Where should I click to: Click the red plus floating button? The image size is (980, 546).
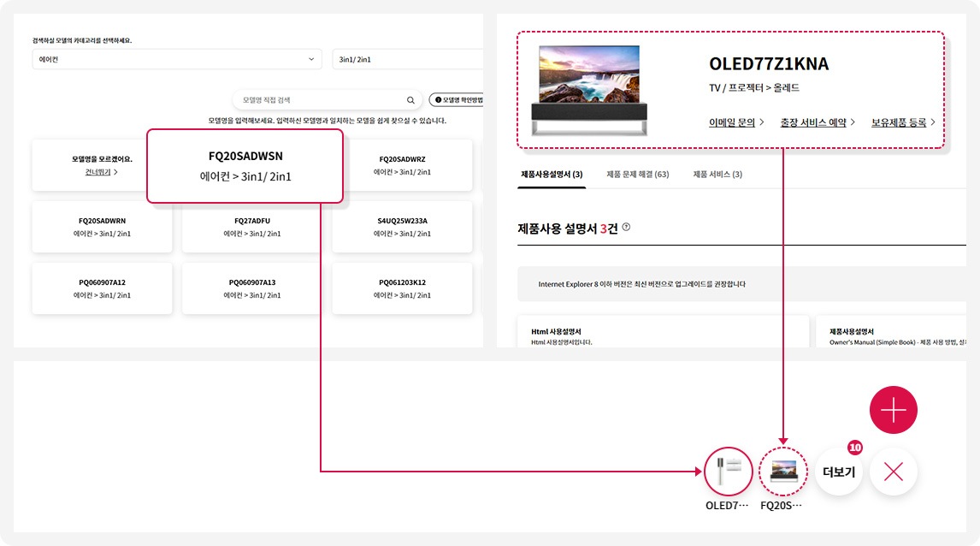(x=893, y=410)
